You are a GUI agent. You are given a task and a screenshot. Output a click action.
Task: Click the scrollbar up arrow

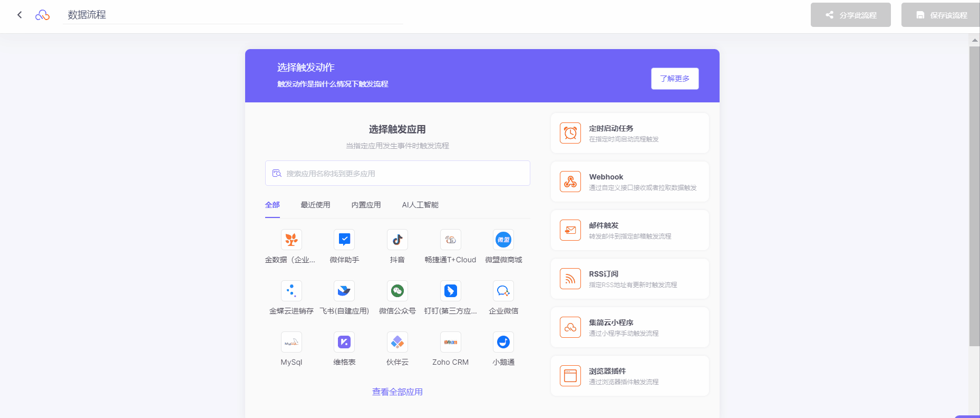974,40
